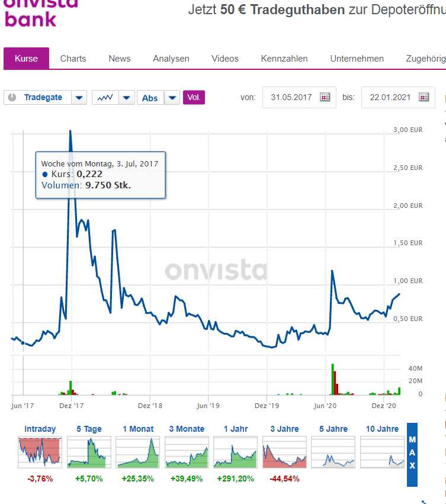Select the 1 Jahr period label
The height and width of the screenshot is (504, 446).
(236, 429)
